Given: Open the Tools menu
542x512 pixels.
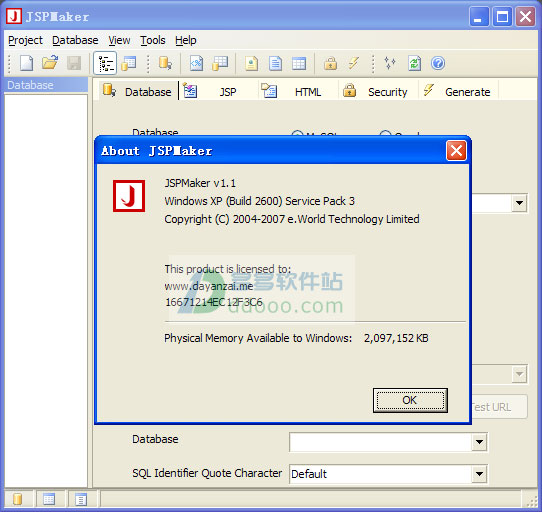Looking at the screenshot, I should (153, 40).
